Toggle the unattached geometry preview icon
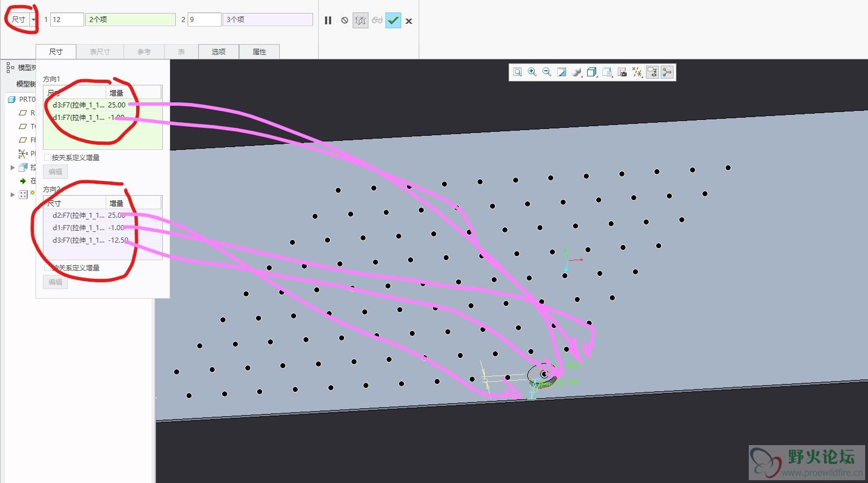The width and height of the screenshot is (868, 483). pos(361,20)
